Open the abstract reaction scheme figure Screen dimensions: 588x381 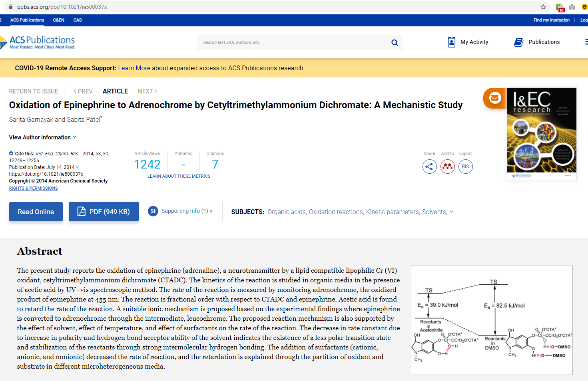tap(492, 320)
